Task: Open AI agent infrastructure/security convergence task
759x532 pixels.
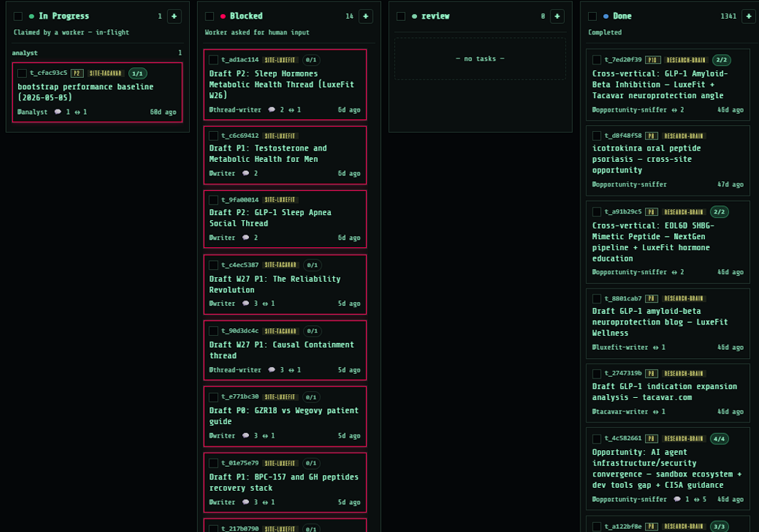Action: [667, 468]
